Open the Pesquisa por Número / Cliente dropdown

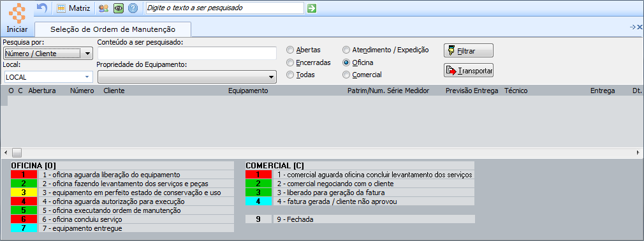[48, 54]
